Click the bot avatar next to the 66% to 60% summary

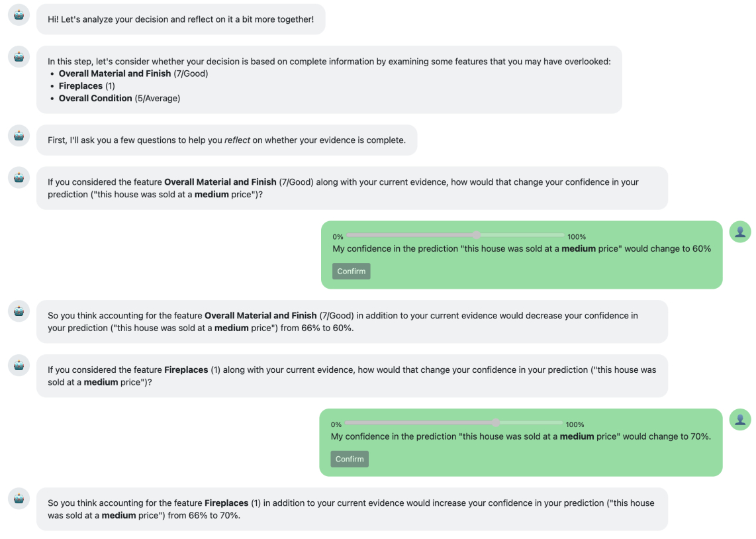pyautogui.click(x=19, y=311)
